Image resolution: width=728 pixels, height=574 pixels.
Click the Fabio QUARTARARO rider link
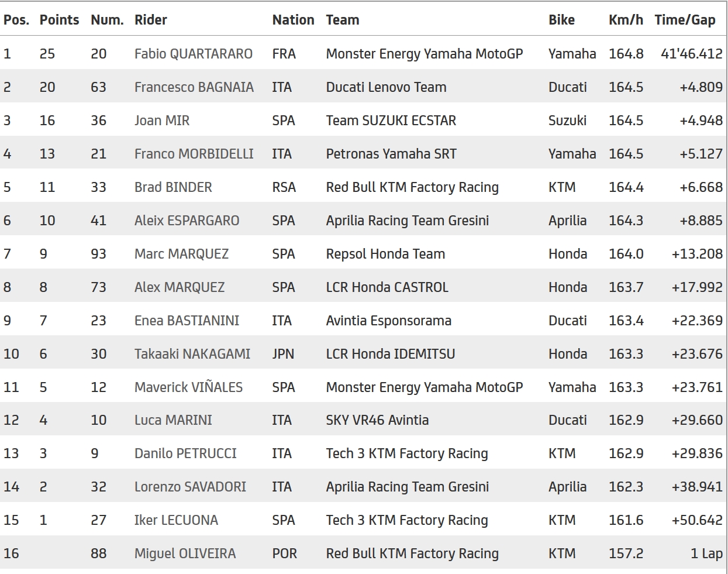[193, 54]
